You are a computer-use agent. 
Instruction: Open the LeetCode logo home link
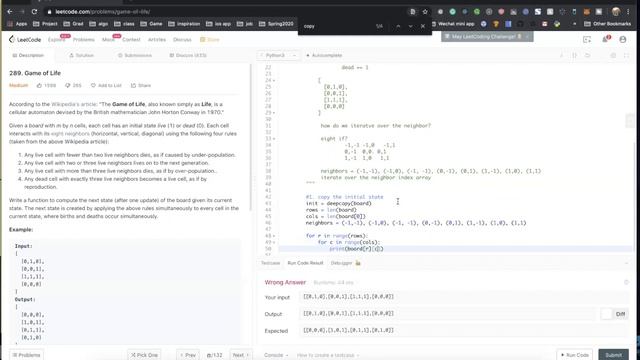(25, 40)
